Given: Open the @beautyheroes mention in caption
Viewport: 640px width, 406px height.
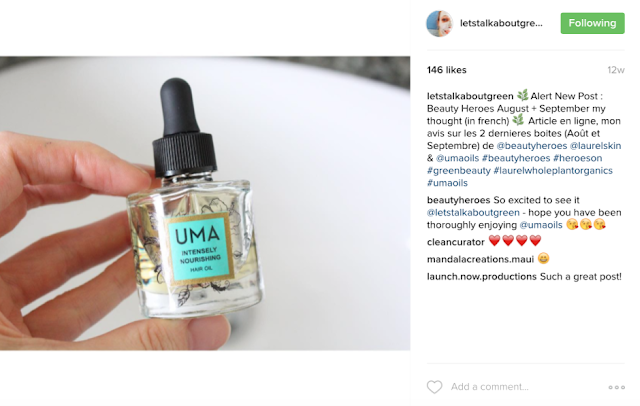Looking at the screenshot, I should pyautogui.click(x=531, y=146).
